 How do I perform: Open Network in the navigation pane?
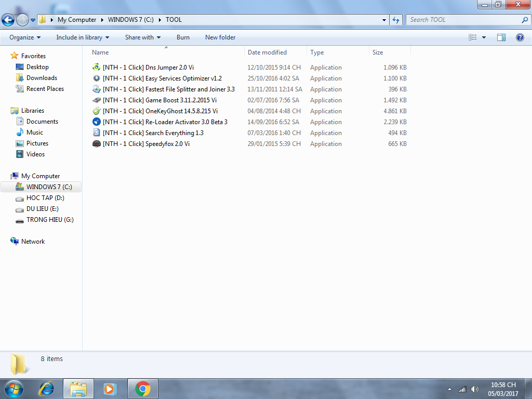(33, 242)
